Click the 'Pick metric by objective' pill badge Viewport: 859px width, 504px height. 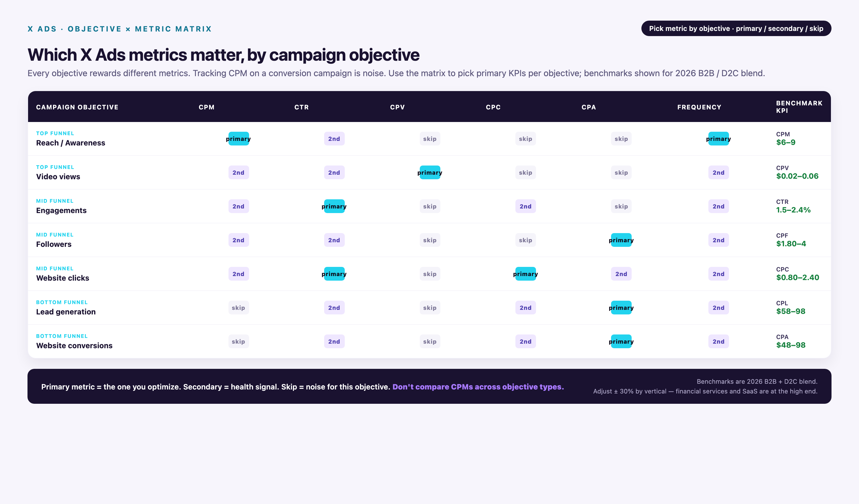[736, 28]
